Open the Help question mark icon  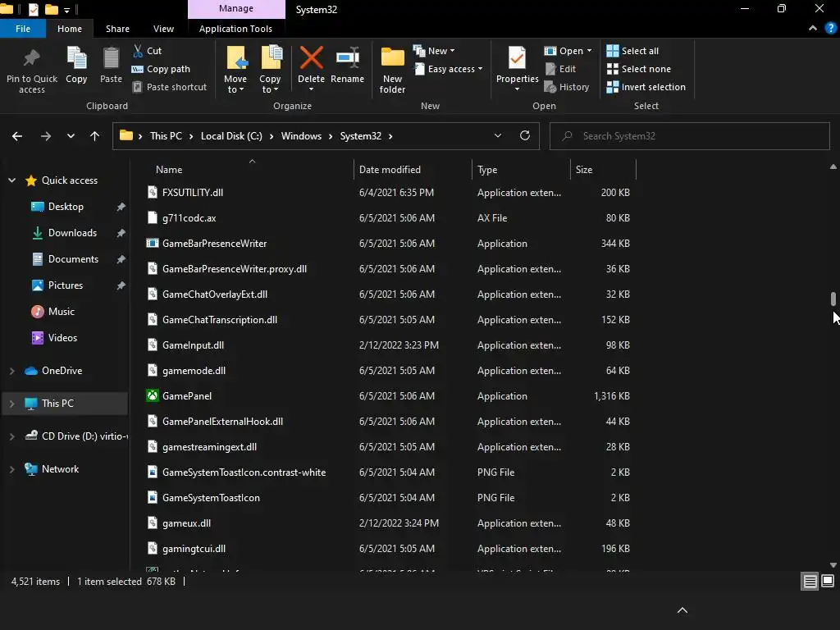[831, 29]
